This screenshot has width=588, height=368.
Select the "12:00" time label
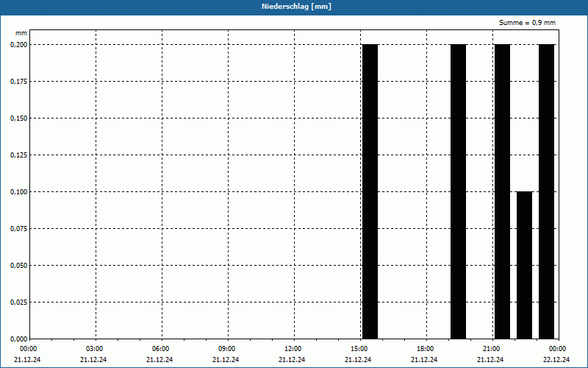tap(293, 349)
